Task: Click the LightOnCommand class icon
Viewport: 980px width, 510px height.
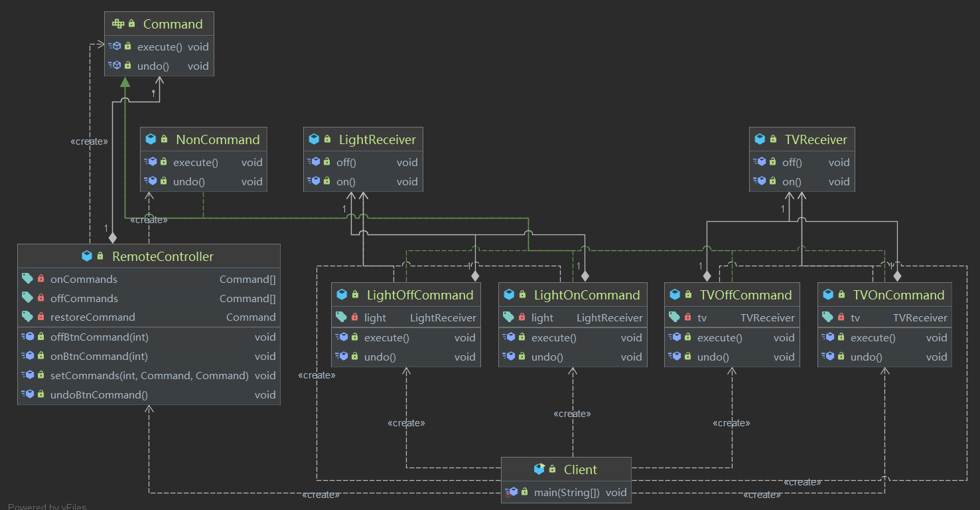Action: tap(509, 295)
